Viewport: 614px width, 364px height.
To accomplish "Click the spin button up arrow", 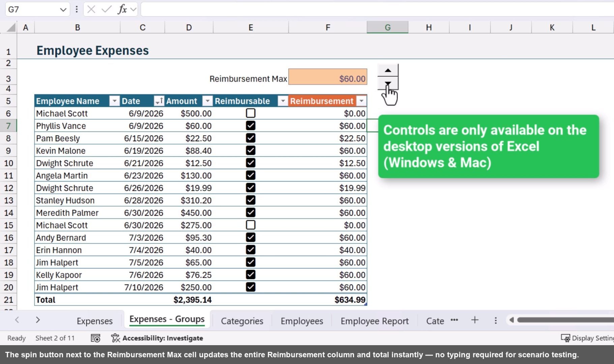I will (x=388, y=70).
